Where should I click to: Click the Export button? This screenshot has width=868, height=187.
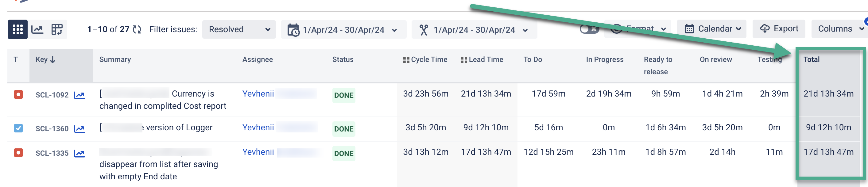click(778, 29)
